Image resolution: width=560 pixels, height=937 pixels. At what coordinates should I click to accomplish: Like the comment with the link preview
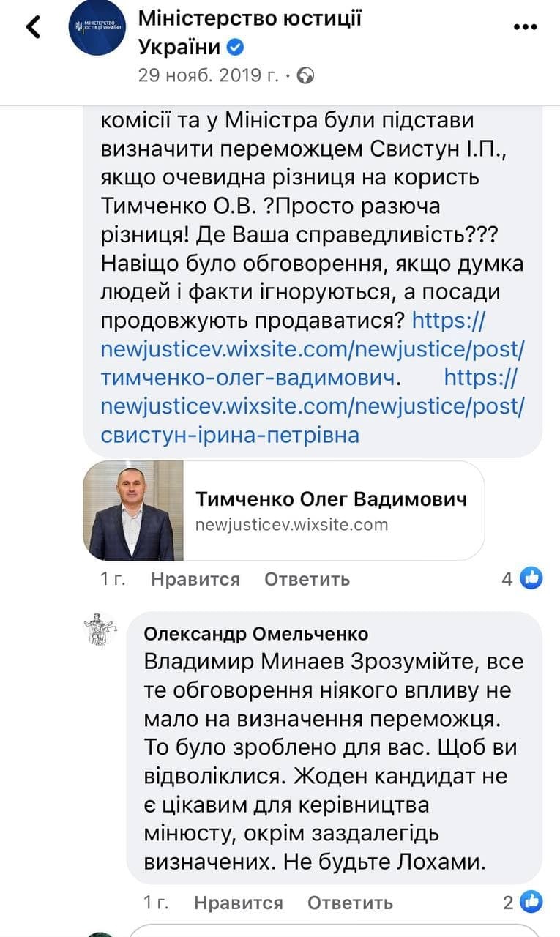[x=195, y=580]
